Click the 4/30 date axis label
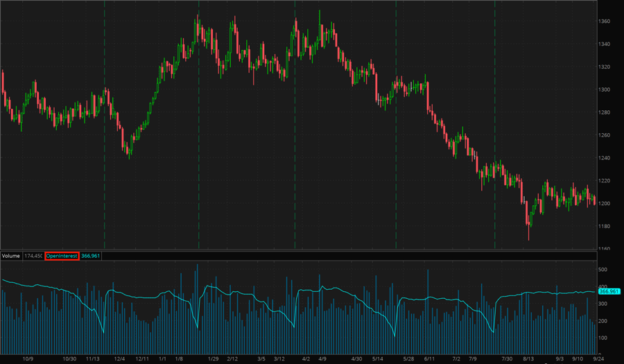 [357, 358]
